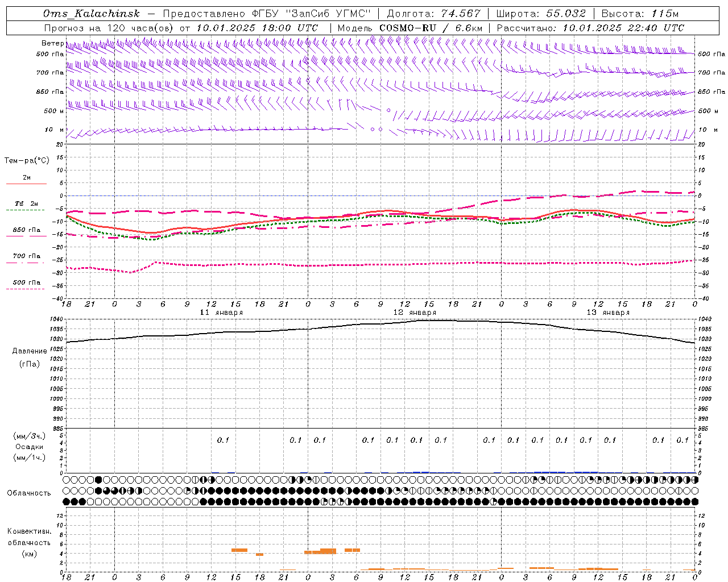The width and height of the screenshot is (728, 582).
Task: Click the latitude value Широта: 55.032
Action: coord(541,14)
